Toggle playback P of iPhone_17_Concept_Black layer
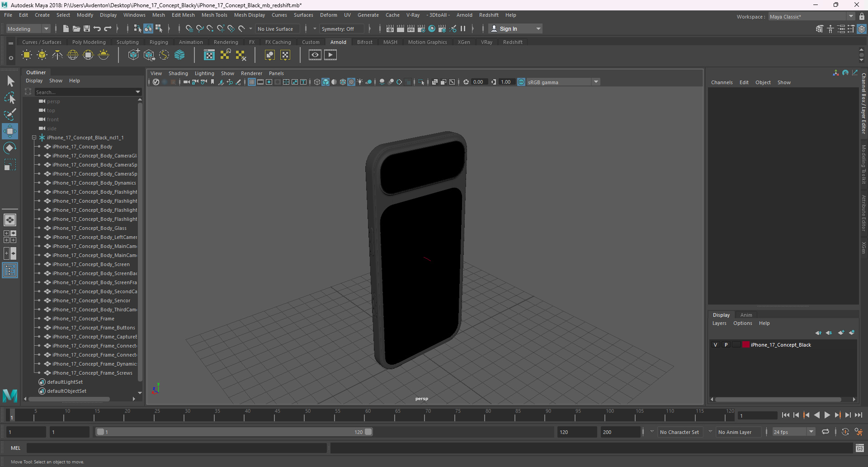 [726, 345]
